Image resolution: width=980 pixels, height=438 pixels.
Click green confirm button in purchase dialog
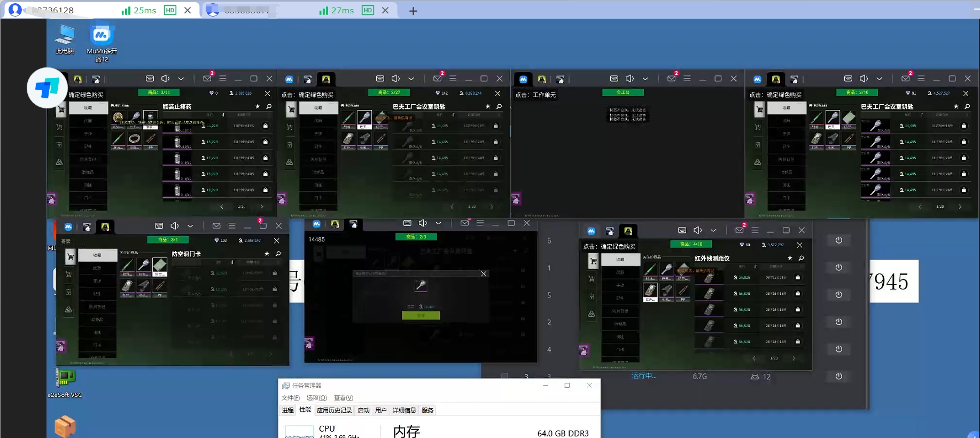421,316
